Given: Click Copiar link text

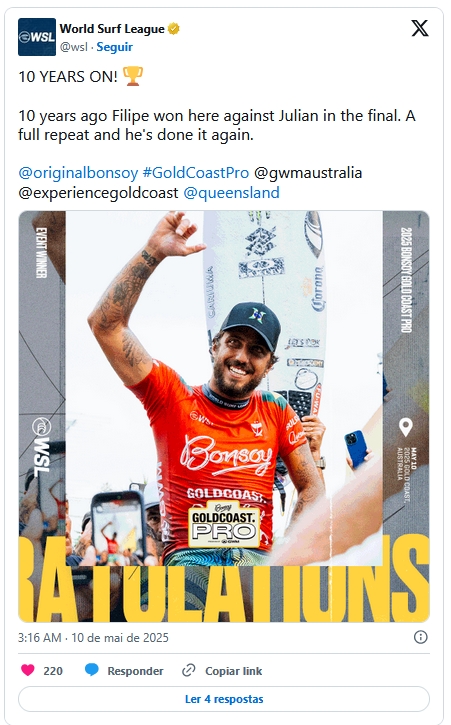Looking at the screenshot, I should (x=234, y=671).
